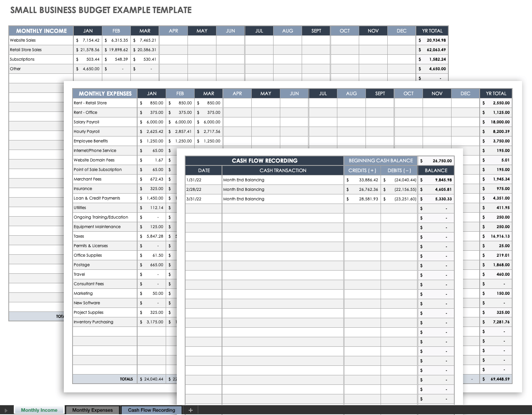Screen dimensions: 532x415
Task: Select Subscriptions MAR value 530.41
Action: pyautogui.click(x=145, y=59)
